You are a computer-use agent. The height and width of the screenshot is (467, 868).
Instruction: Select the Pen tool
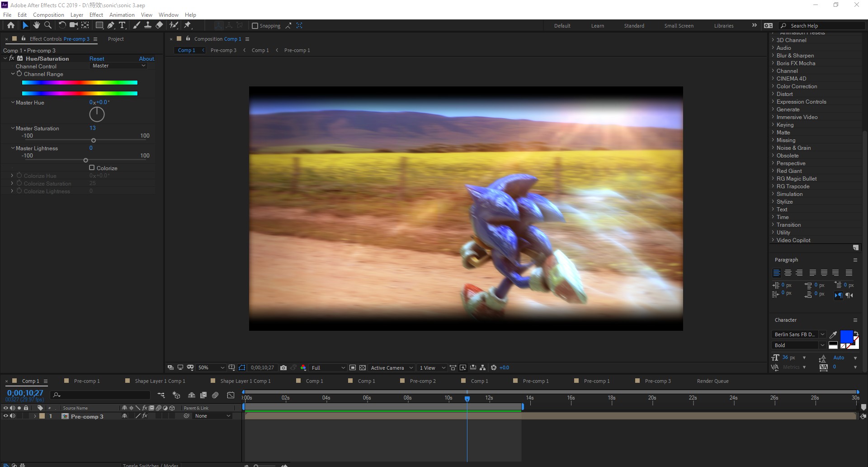point(111,25)
